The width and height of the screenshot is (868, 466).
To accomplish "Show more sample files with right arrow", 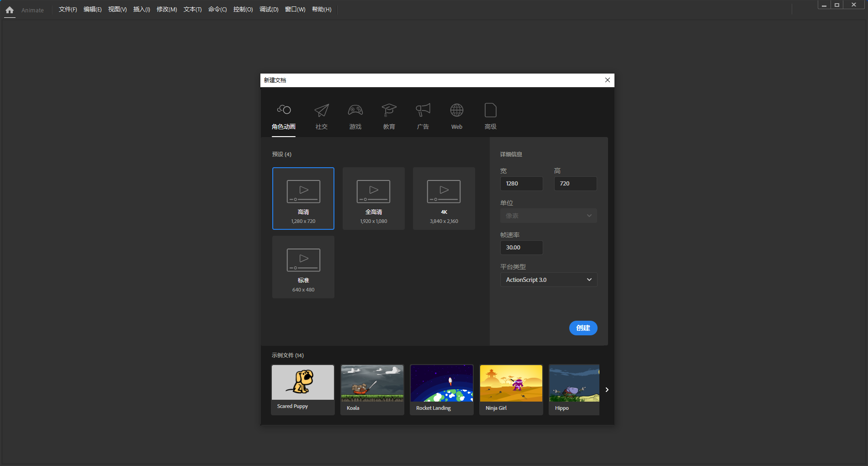I will (x=607, y=390).
